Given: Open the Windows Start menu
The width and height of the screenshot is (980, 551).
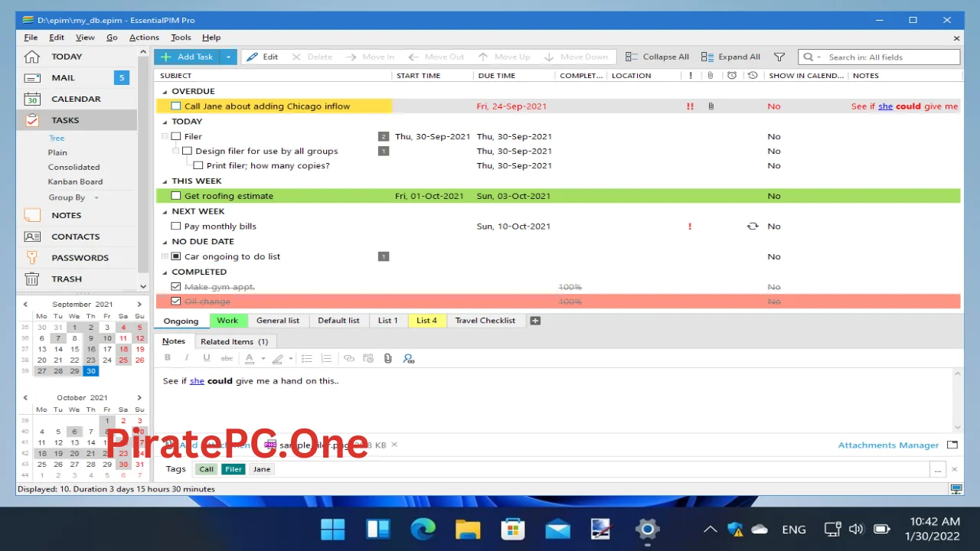Looking at the screenshot, I should coord(333,529).
